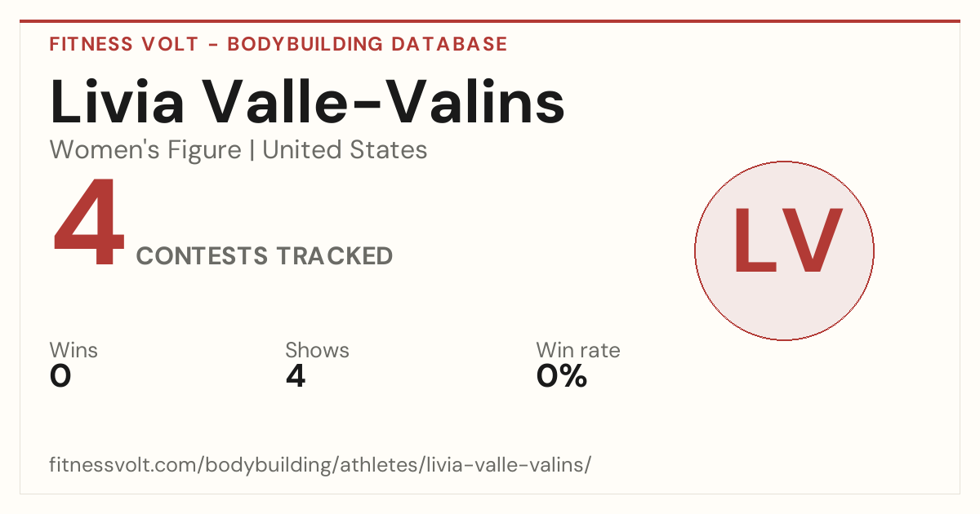Click the Shows value of 4
The width and height of the screenshot is (980, 514).
point(296,376)
